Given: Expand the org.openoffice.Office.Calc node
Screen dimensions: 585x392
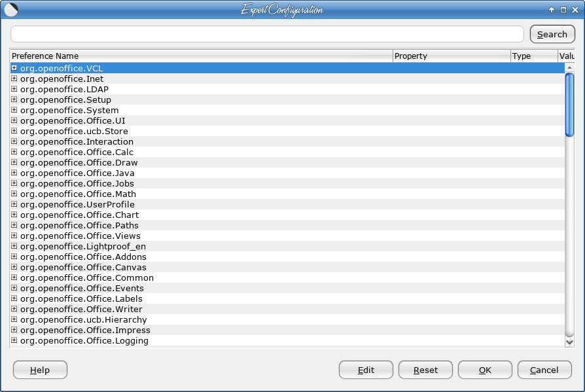Looking at the screenshot, I should coord(14,151).
